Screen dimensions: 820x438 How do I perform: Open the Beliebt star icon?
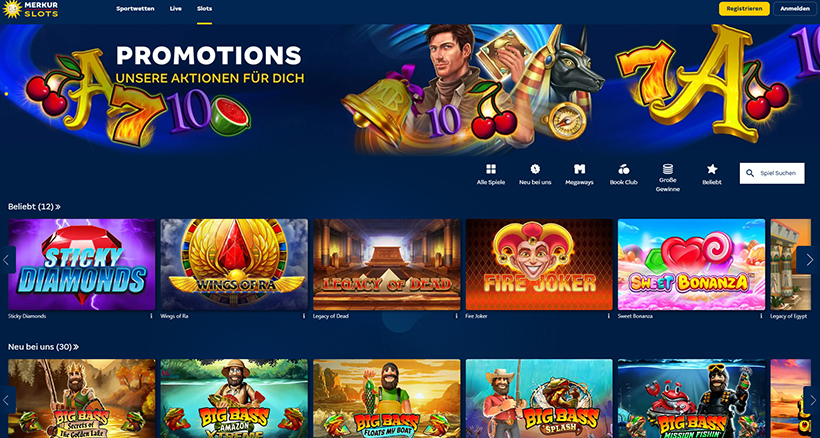[712, 169]
